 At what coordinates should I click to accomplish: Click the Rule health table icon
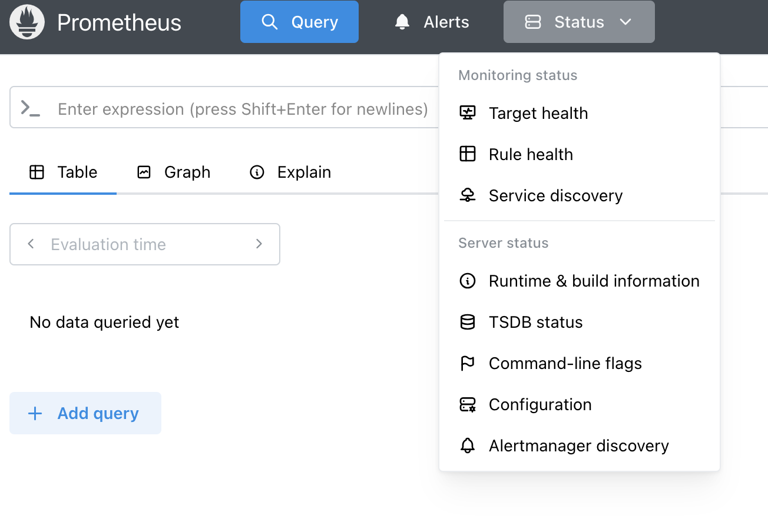pyautogui.click(x=468, y=154)
